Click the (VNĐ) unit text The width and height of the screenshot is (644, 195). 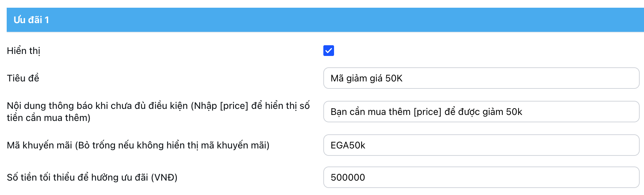coord(164,178)
